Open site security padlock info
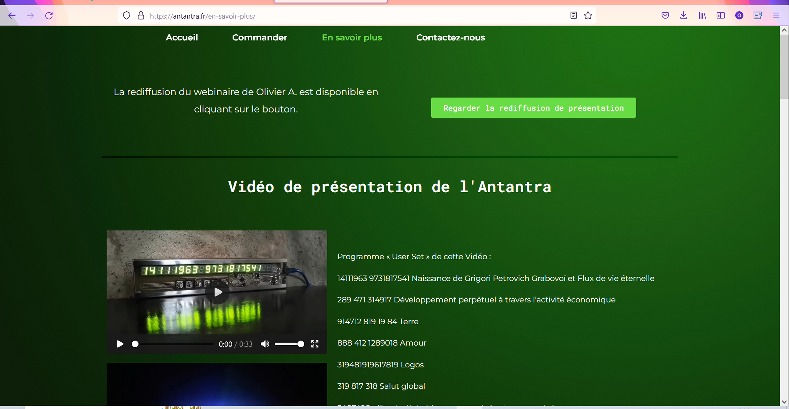Viewport: 789px width, 409px height. 141,16
